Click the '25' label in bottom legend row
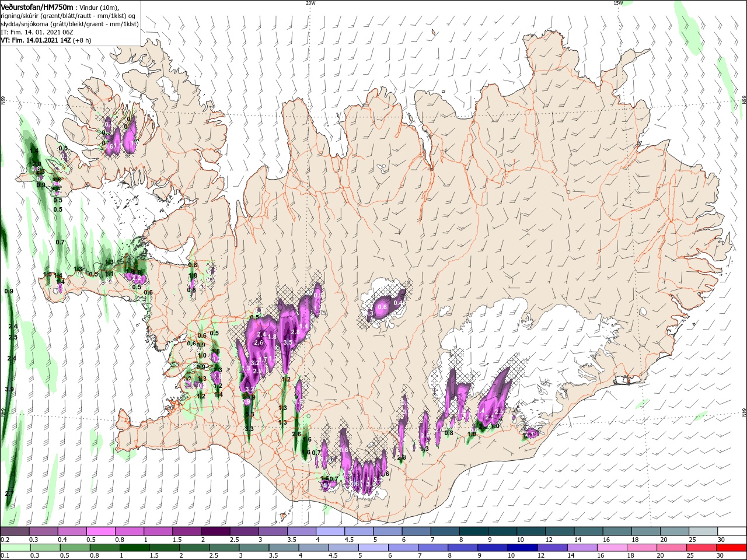Image resolution: width=747 pixels, height=560 pixels. 690,556
